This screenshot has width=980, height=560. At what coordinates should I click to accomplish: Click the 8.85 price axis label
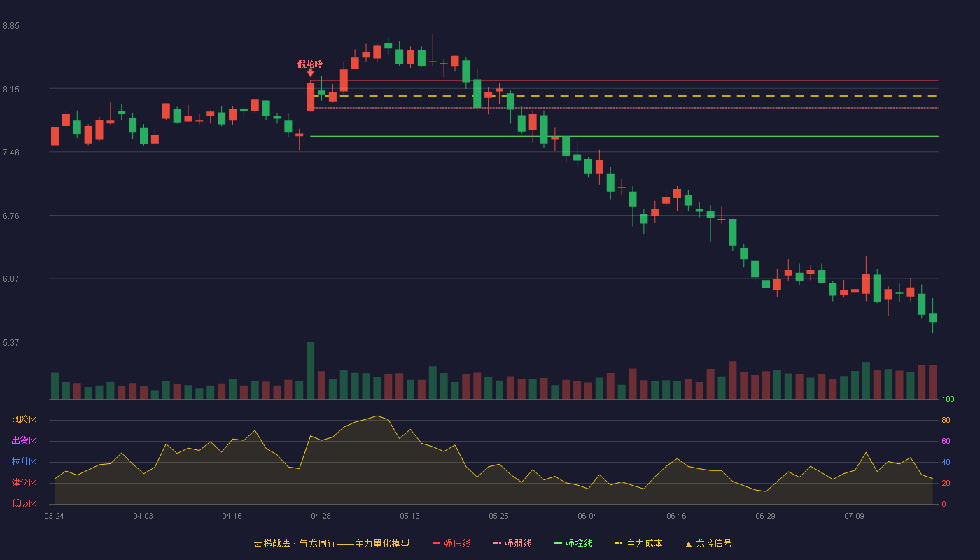tap(11, 26)
